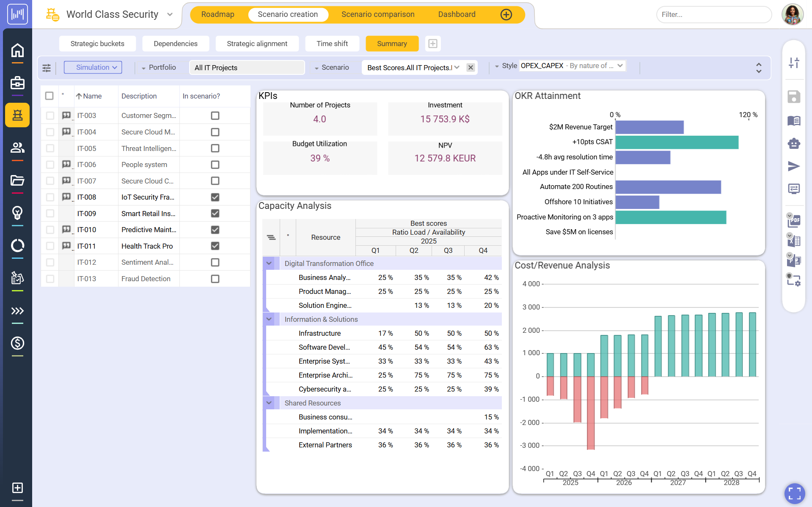This screenshot has width=812, height=507.
Task: Open the briefcase portfolio icon in sidebar
Action: tap(17, 83)
